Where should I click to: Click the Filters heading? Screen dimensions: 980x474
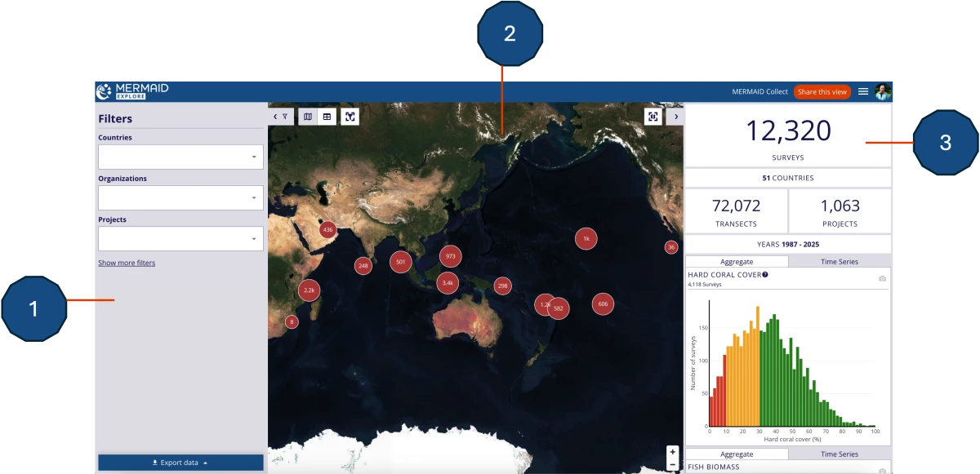coord(115,118)
